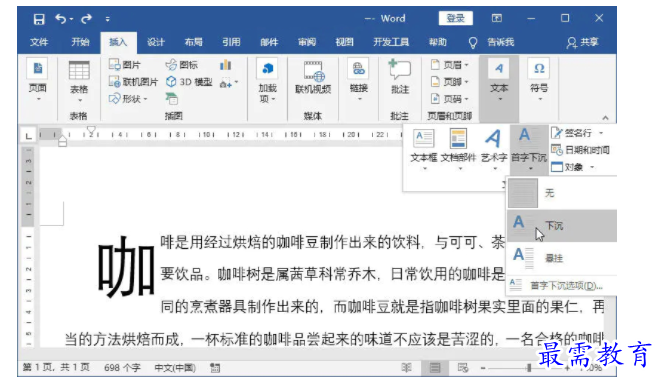Switch to the 开始 tab
The width and height of the screenshot is (660, 386).
pyautogui.click(x=80, y=42)
